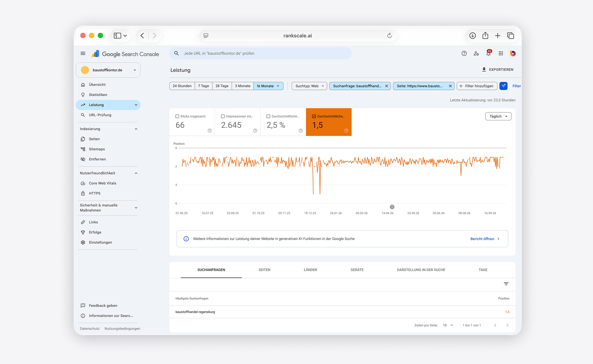Open Google apps grid icon

(501, 54)
